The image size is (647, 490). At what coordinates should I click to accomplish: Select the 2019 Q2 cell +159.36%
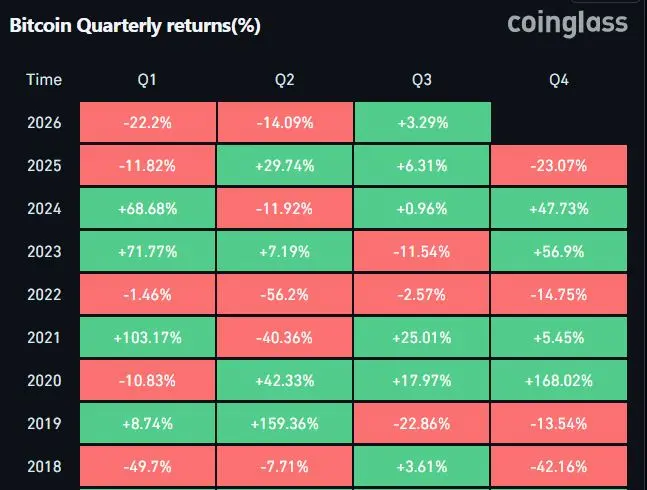coord(285,423)
